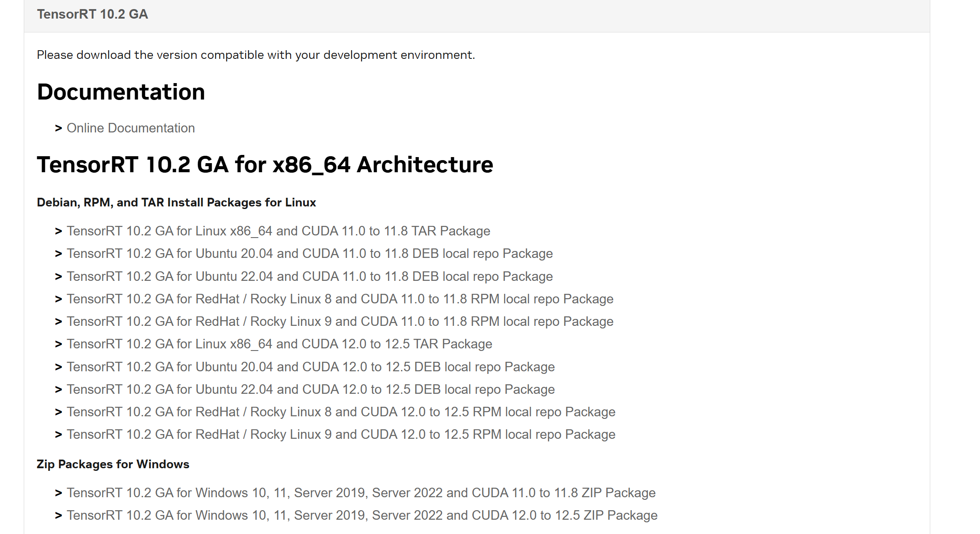The image size is (980, 534).
Task: Open Ubuntu 22.04 CUDA 11.0-11.8 DEB package link
Action: tap(309, 277)
